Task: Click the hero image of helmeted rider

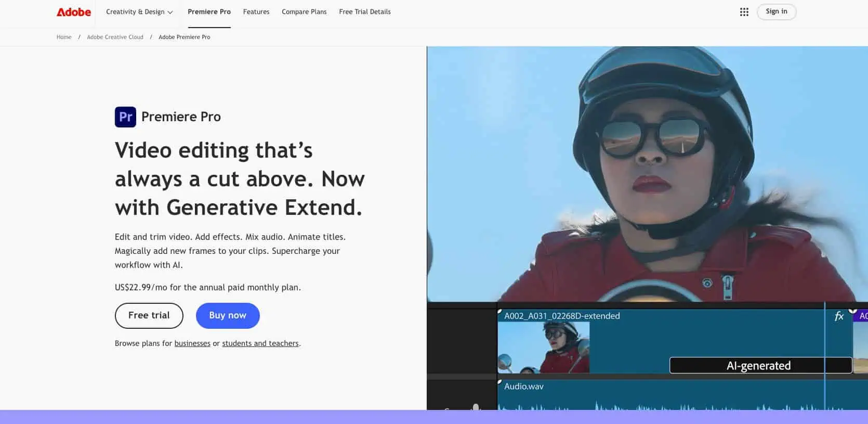Action: pyautogui.click(x=647, y=174)
